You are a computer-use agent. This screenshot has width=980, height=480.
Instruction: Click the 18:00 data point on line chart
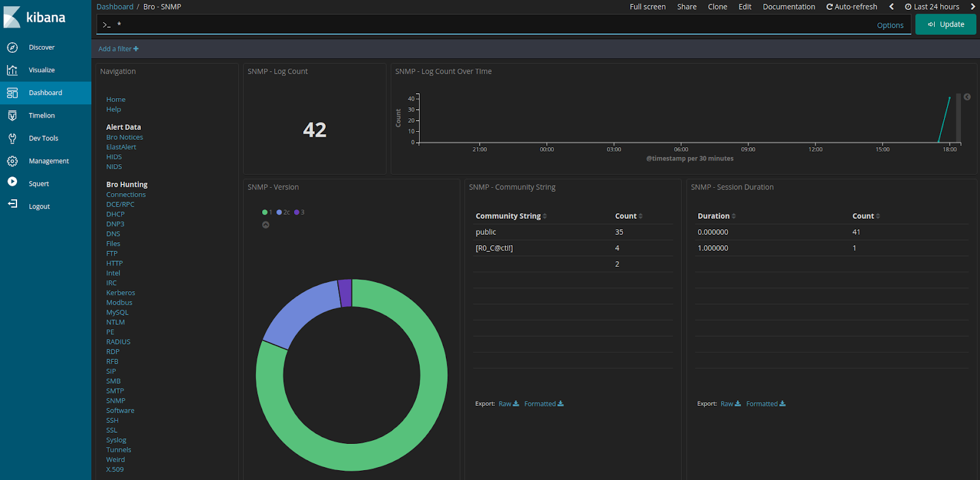pyautogui.click(x=949, y=97)
